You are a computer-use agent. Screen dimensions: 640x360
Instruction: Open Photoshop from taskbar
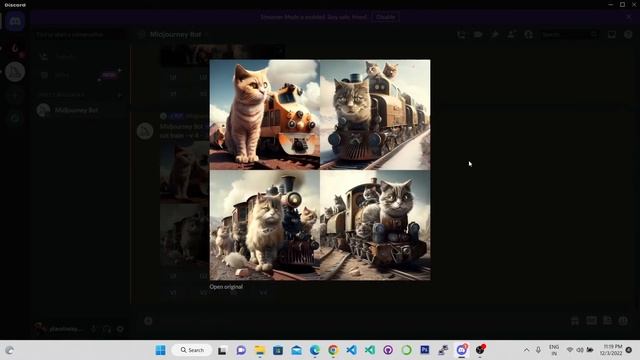[425, 350]
